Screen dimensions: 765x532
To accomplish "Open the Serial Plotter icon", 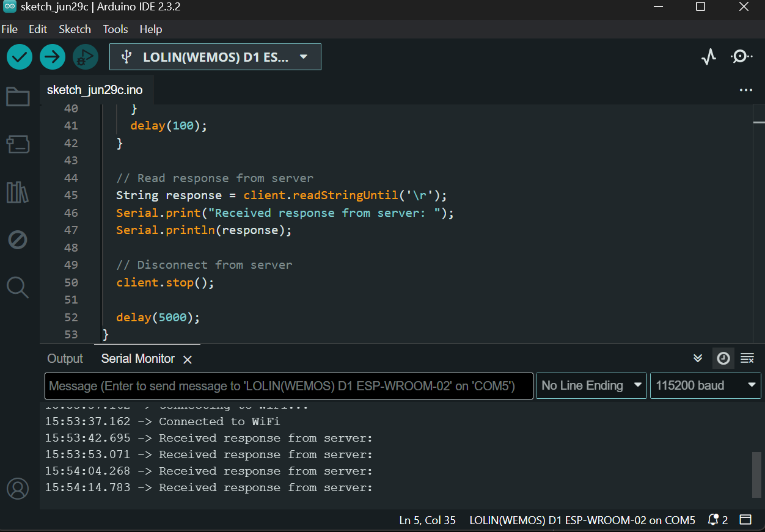I will coord(708,57).
